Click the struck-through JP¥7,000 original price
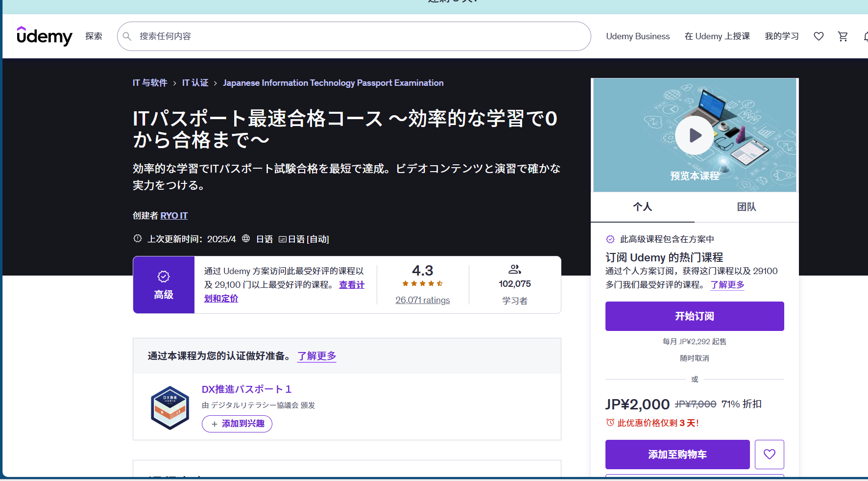868x481 pixels. point(696,404)
